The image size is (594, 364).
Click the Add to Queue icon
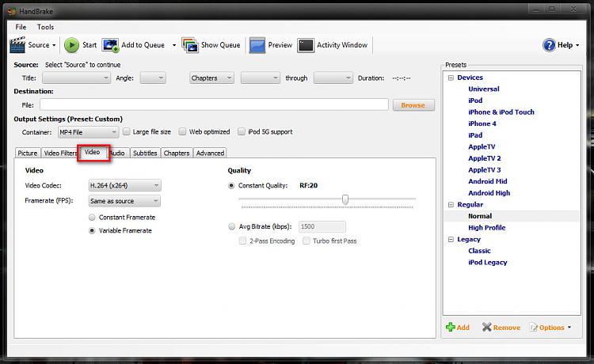click(x=110, y=45)
